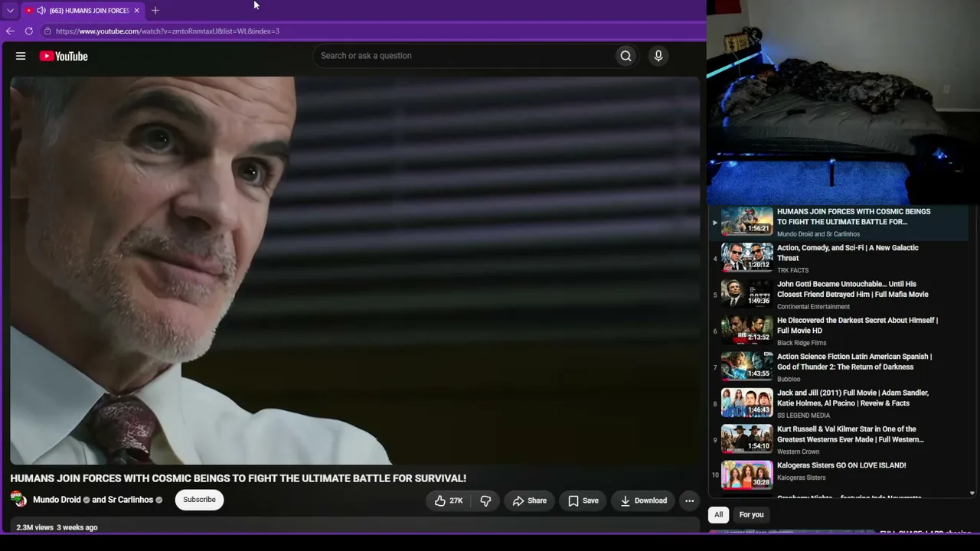980x551 pixels.
Task: Download the current video
Action: pyautogui.click(x=643, y=500)
